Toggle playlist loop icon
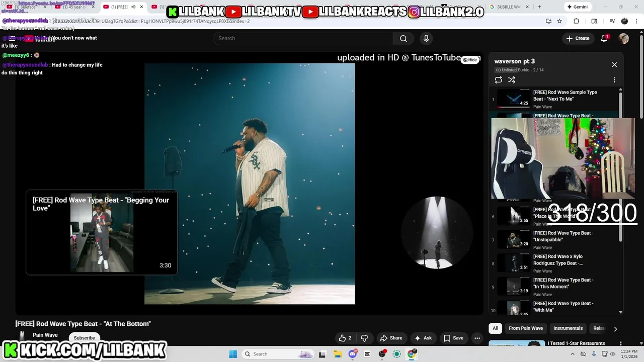 [499, 80]
